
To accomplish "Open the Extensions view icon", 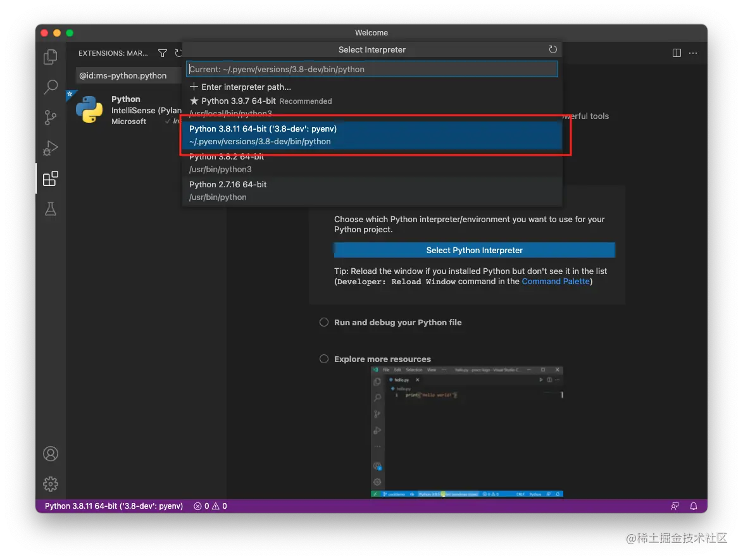I will tap(50, 178).
